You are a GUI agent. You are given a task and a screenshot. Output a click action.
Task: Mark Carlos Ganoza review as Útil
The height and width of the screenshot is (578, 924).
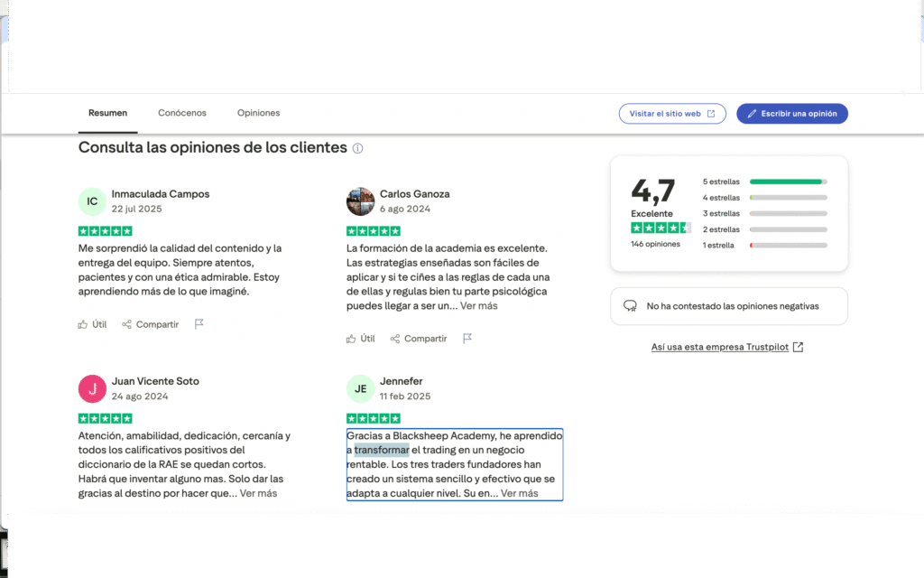pyautogui.click(x=361, y=339)
